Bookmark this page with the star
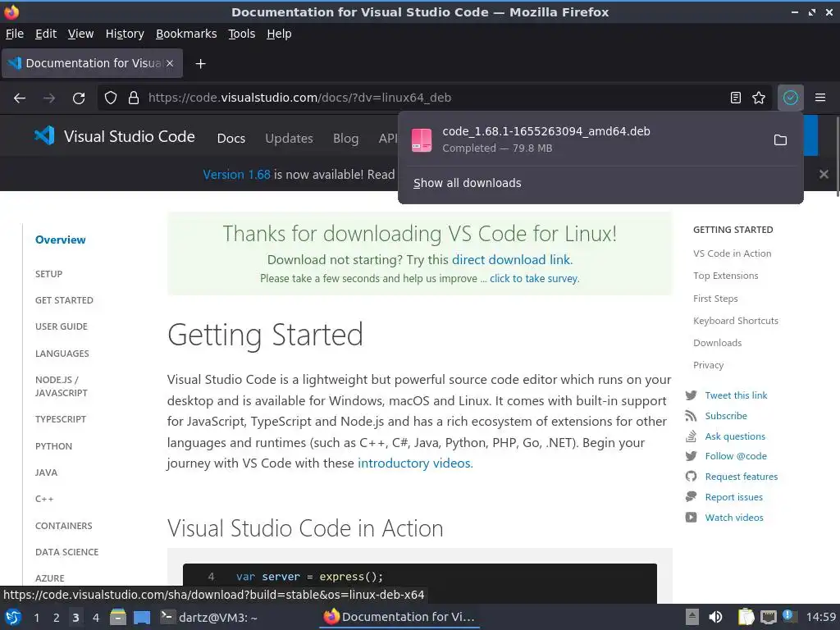This screenshot has width=840, height=630. point(759,98)
